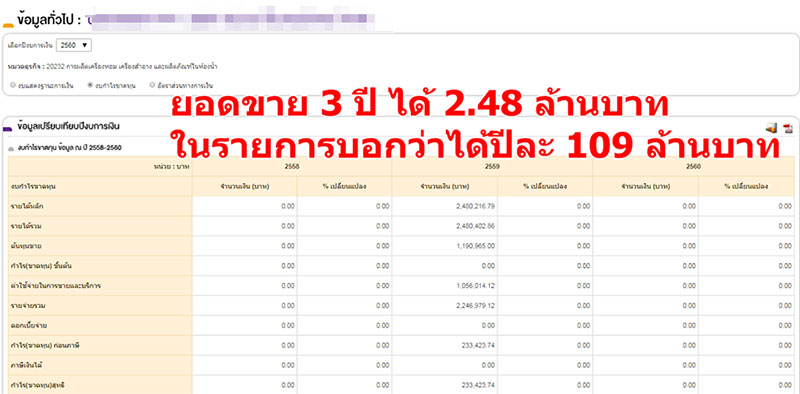
Task: Open the fiscal year dropdown showing 2560
Action: [74, 45]
